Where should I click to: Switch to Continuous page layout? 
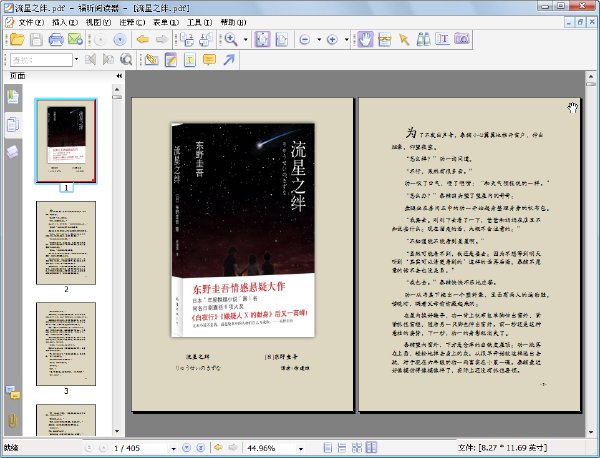coord(342,448)
